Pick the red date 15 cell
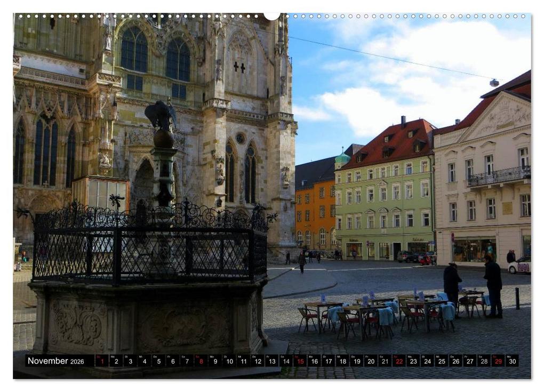The height and width of the screenshot is (392, 544). point(300,361)
